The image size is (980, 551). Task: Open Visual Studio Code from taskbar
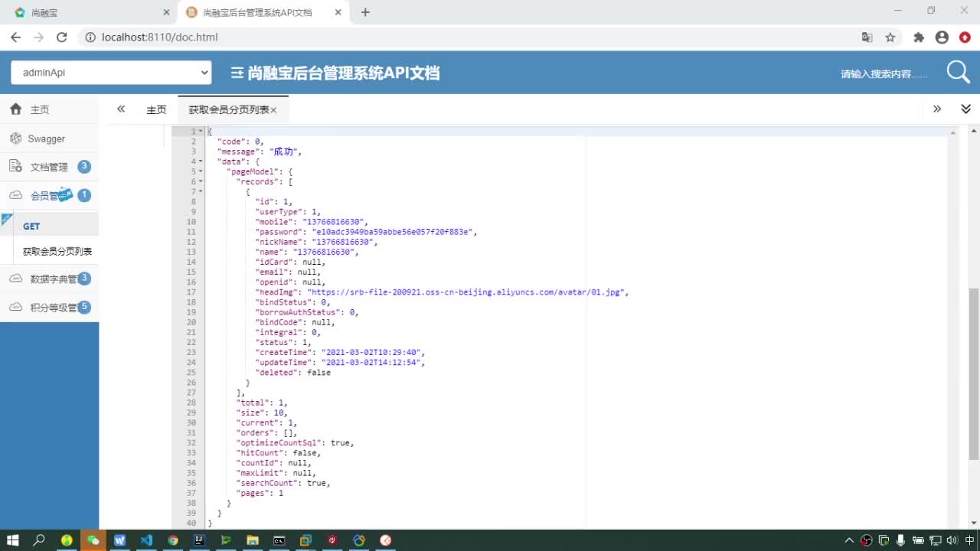pos(146,540)
